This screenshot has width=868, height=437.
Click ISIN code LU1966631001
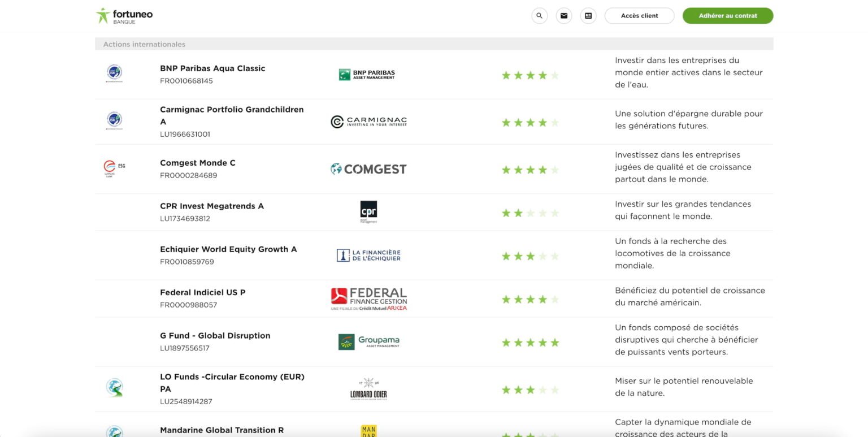185,135
